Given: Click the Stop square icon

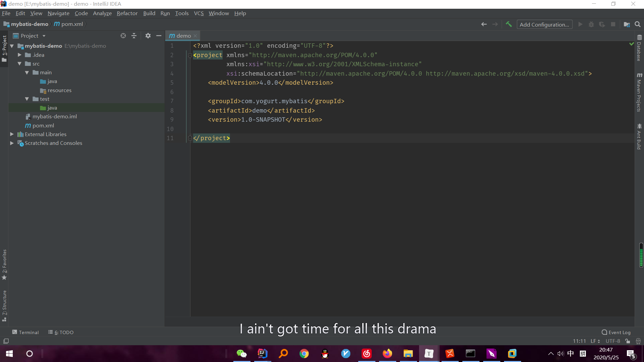Looking at the screenshot, I should (x=613, y=24).
